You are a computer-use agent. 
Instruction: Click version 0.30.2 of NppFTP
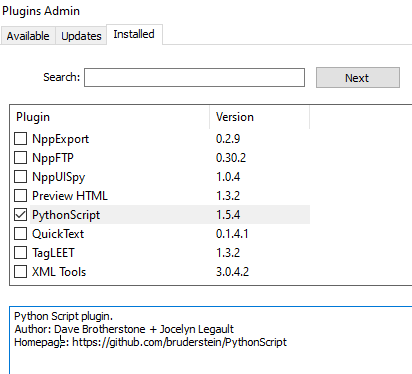point(231,158)
